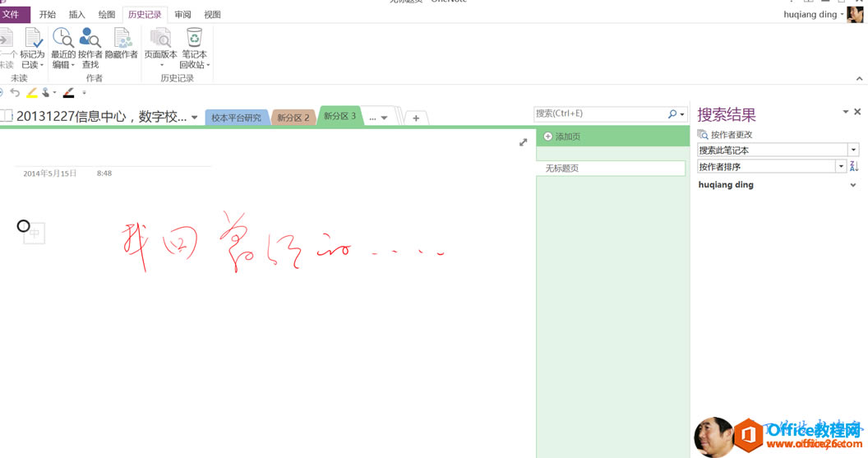Open the 校本平台研究 section tab
The width and height of the screenshot is (868, 458).
click(237, 118)
